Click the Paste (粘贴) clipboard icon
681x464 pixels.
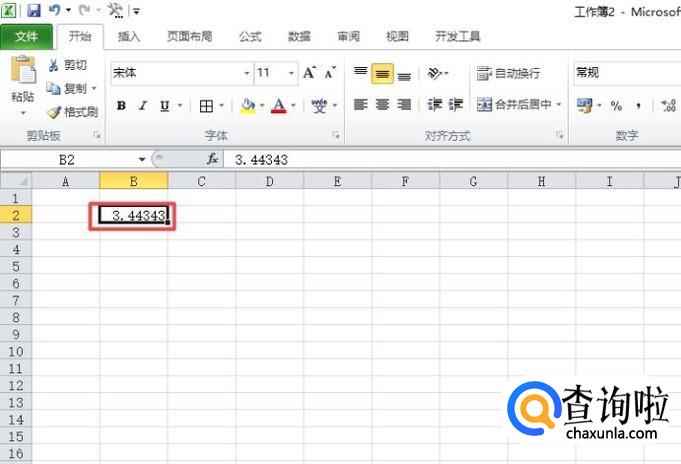click(22, 80)
